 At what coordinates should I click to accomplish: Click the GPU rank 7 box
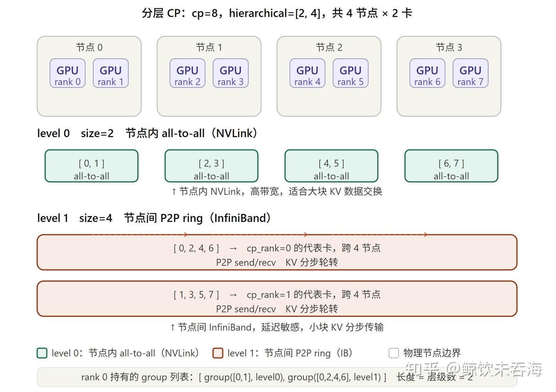click(x=471, y=73)
